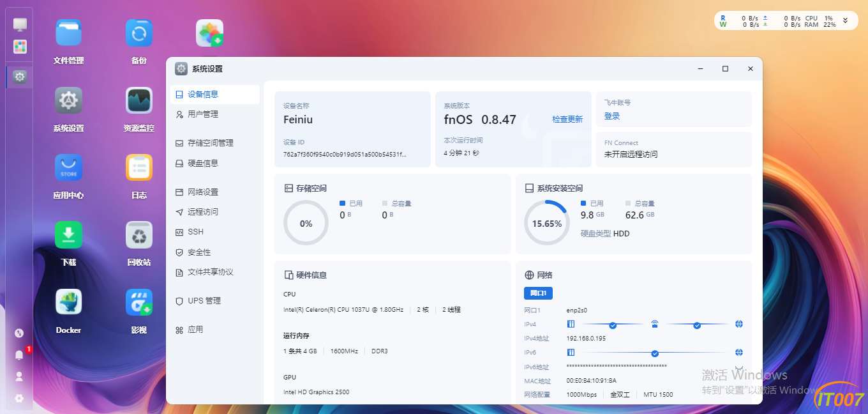Click the uptime 4 分钟 21 秒
The image size is (868, 414).
[x=461, y=153]
